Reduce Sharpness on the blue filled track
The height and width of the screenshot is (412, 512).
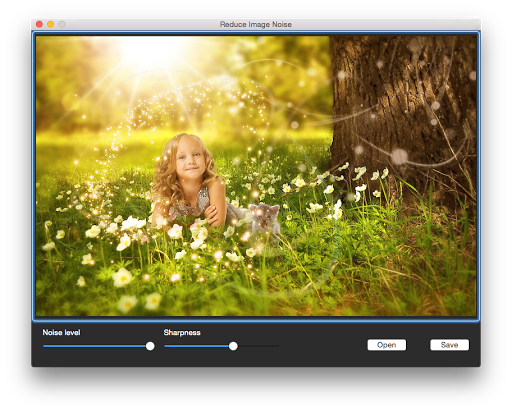pyautogui.click(x=197, y=346)
